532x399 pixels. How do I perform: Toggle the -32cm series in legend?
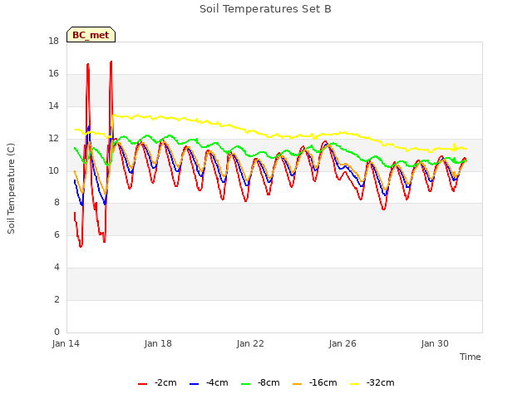coord(372,382)
